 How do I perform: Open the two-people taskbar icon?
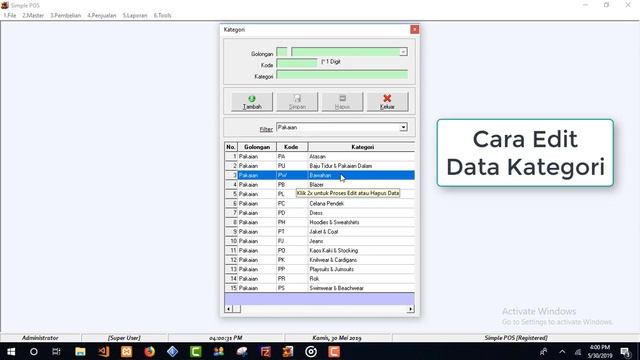(219, 351)
